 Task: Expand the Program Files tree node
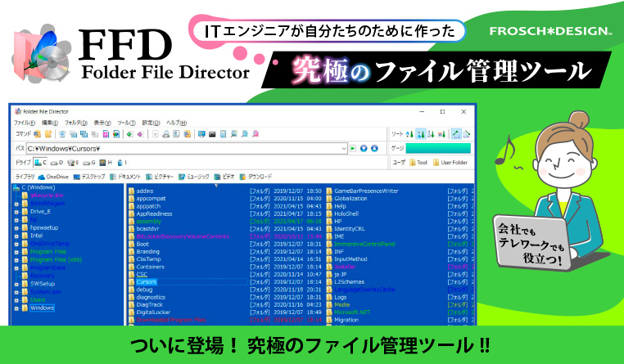click(16, 252)
